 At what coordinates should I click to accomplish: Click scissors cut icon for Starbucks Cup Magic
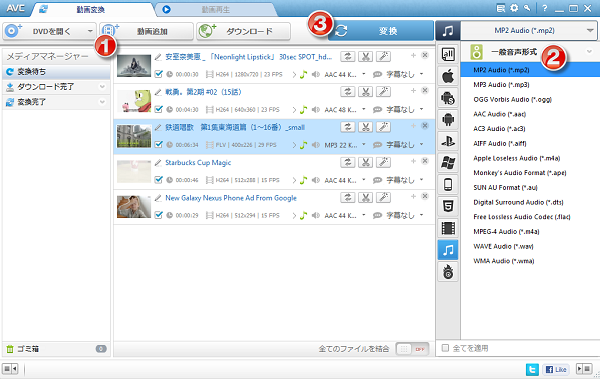365,162
